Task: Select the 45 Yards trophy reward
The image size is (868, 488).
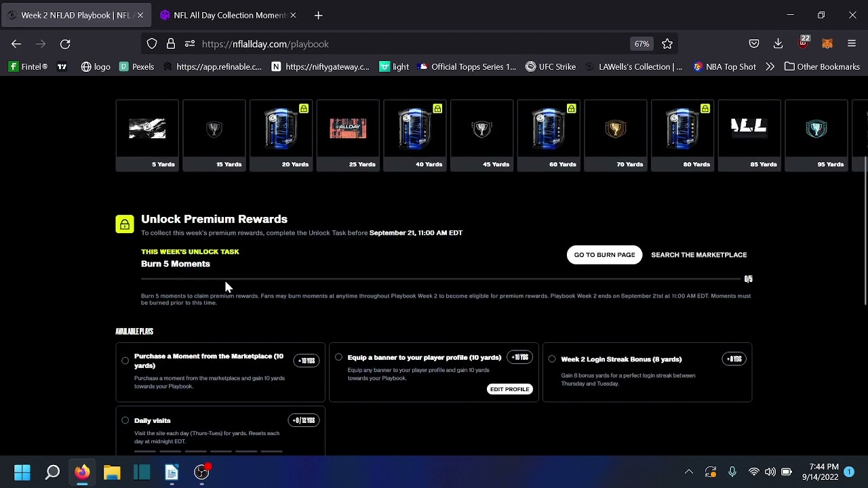Action: (481, 136)
